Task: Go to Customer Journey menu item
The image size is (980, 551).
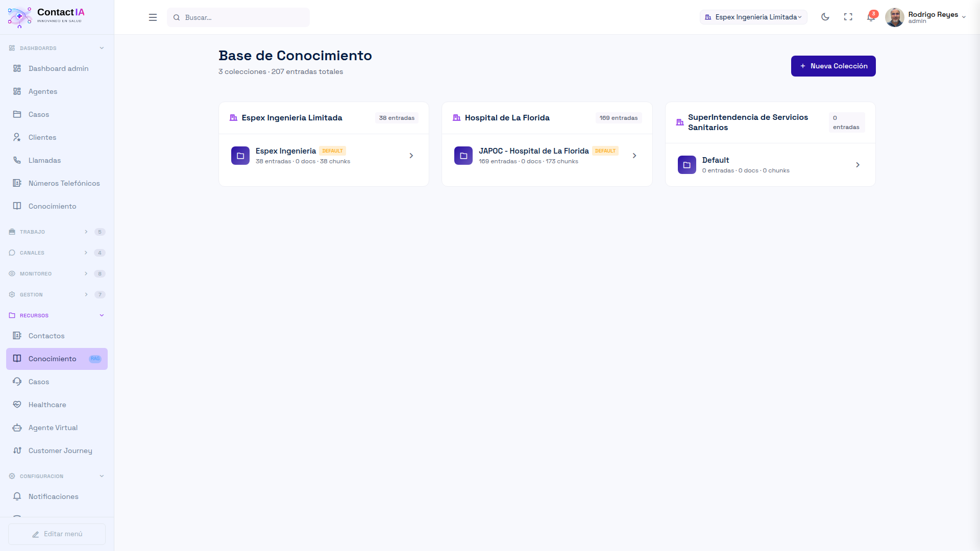Action: [60, 450]
